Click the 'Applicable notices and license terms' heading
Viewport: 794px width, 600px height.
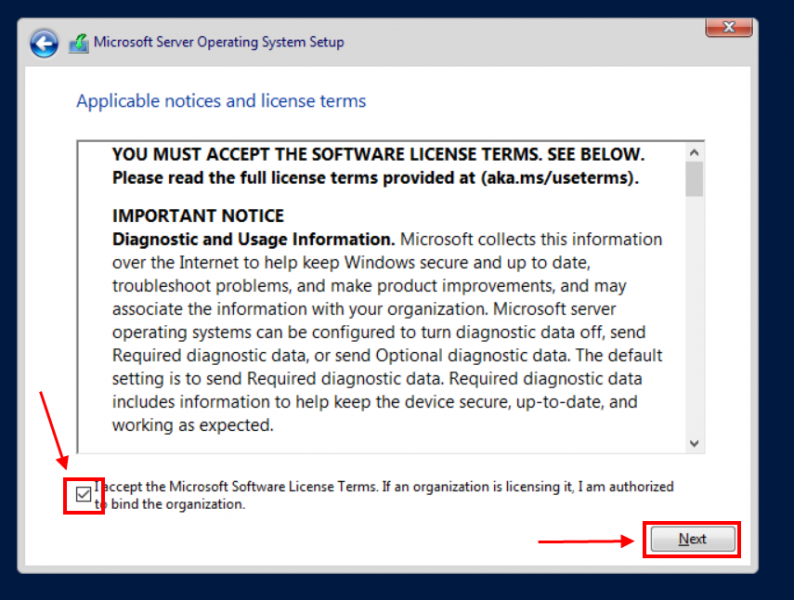coord(221,101)
